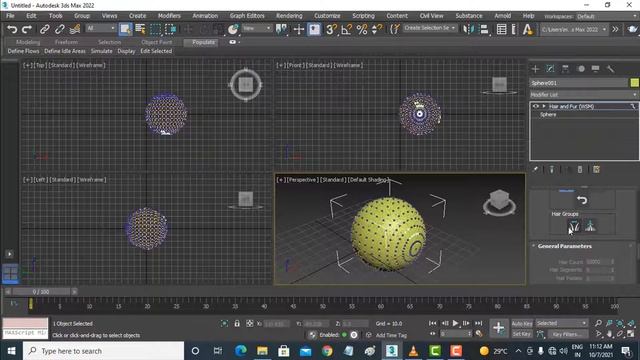Open Create Selection Set dropdown
This screenshot has width=640, height=360.
(430, 28)
